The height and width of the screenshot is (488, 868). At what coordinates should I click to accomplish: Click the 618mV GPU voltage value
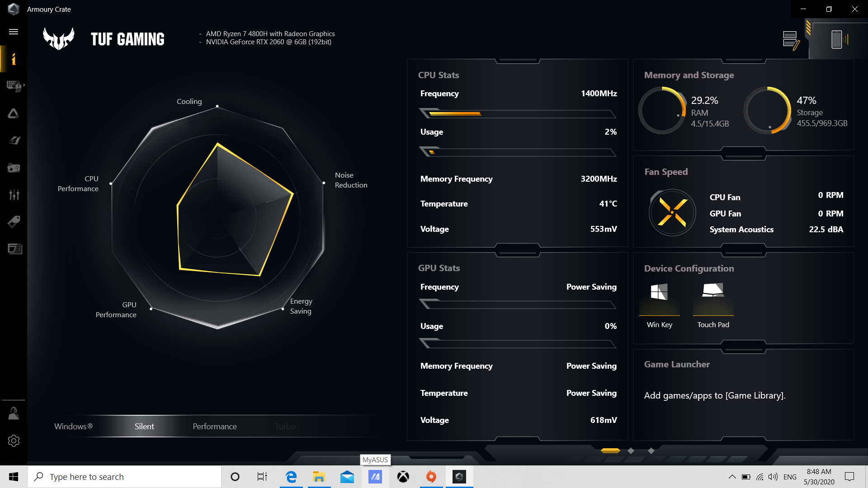point(604,420)
